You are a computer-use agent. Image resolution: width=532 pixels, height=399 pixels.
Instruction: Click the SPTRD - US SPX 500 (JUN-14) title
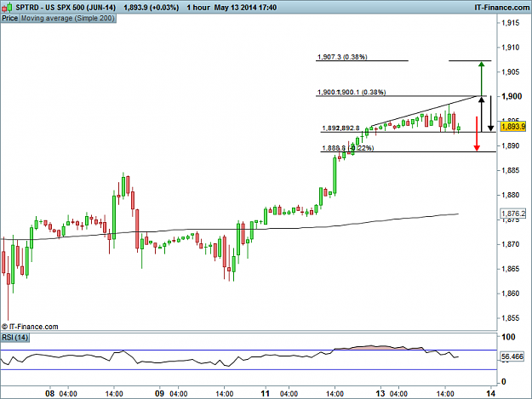click(x=66, y=8)
